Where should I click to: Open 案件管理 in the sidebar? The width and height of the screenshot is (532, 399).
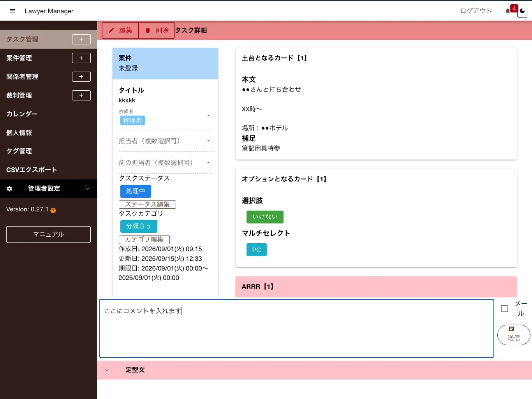(x=19, y=58)
